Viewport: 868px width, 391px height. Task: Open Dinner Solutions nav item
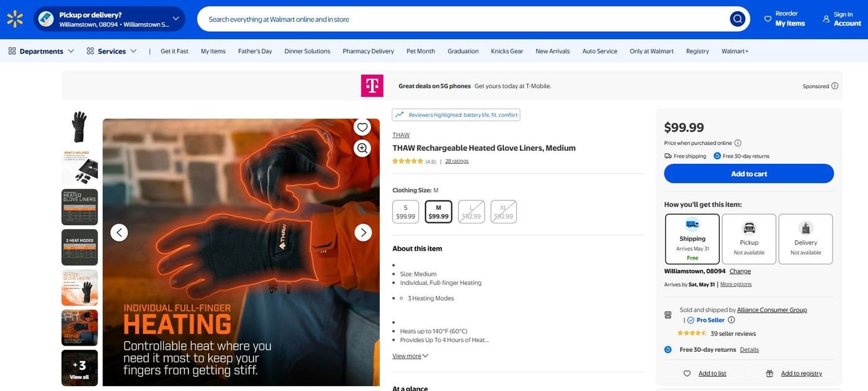point(307,51)
